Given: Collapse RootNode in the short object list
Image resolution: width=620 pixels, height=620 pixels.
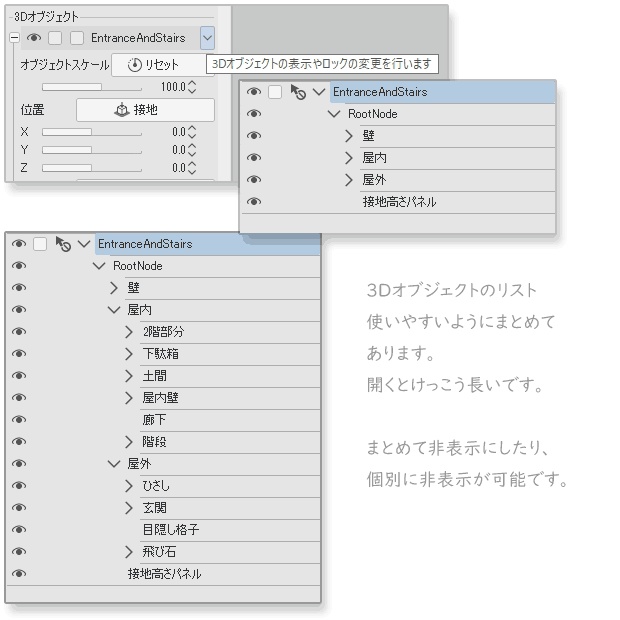Looking at the screenshot, I should pyautogui.click(x=334, y=114).
